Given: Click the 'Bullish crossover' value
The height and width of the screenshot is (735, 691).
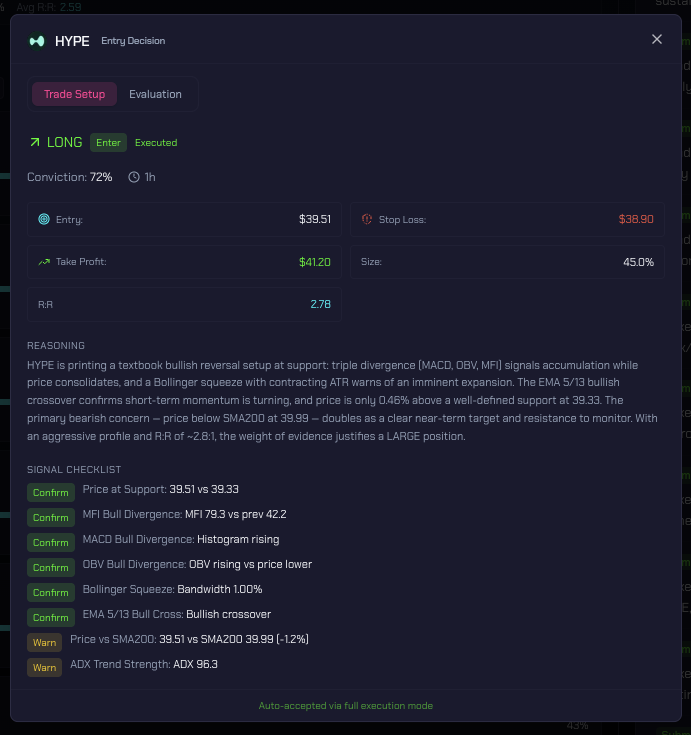Looking at the screenshot, I should click(229, 614).
